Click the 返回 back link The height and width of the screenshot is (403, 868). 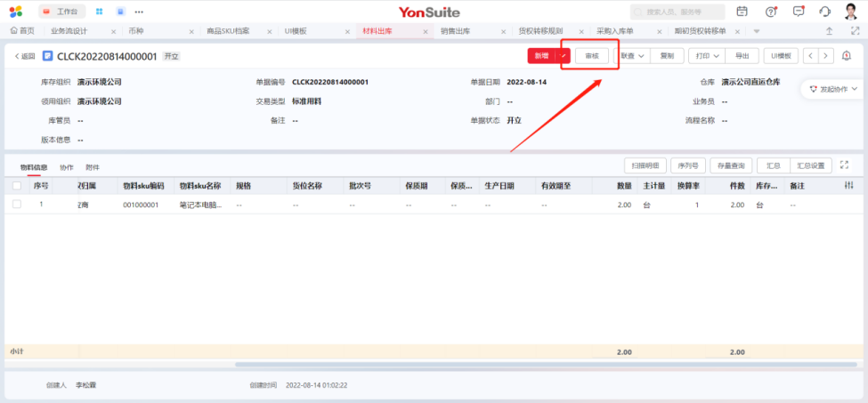tap(25, 56)
